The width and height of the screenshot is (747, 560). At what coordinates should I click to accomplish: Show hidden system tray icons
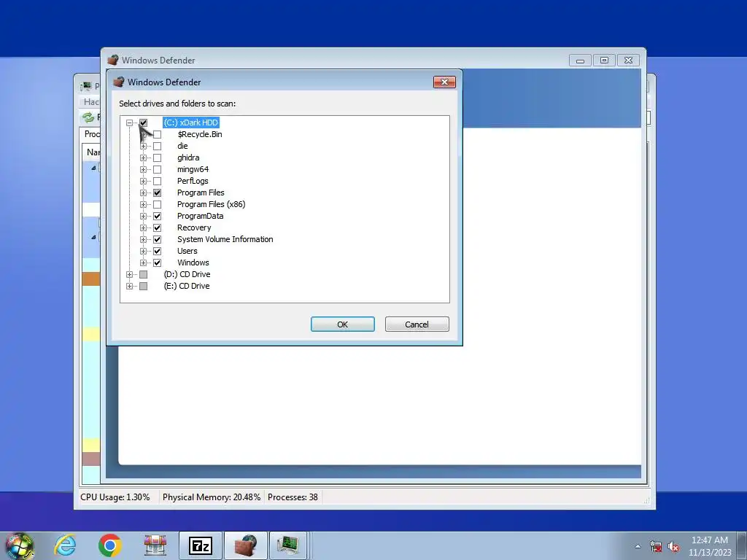point(638,546)
